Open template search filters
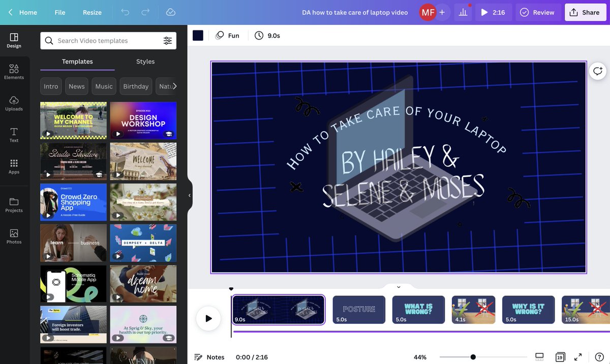610x364 pixels. [x=168, y=40]
